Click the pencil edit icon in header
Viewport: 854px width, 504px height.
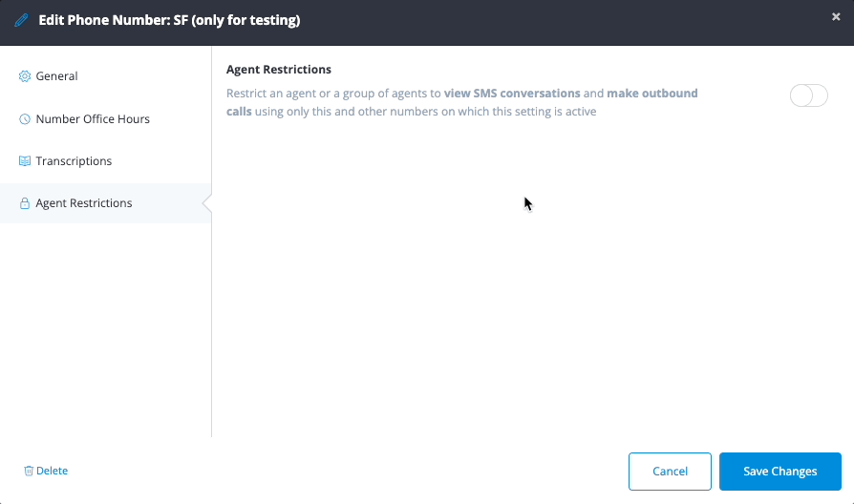pos(22,21)
